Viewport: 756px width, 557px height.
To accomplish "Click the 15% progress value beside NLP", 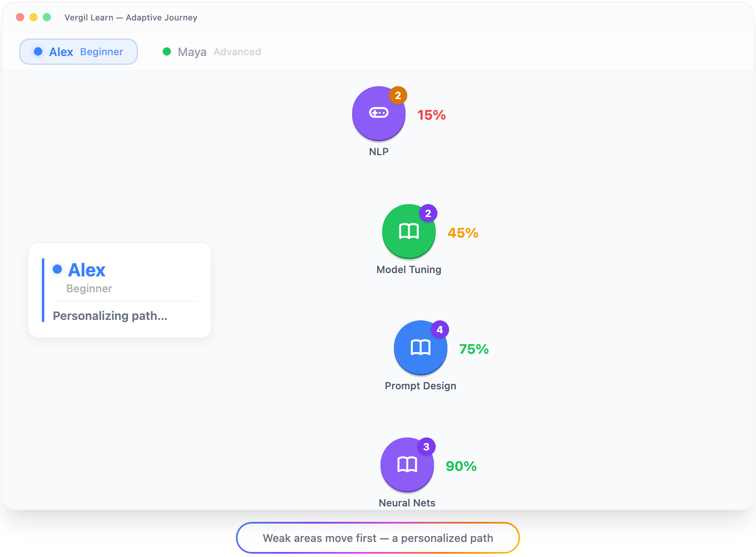I will coord(432,115).
